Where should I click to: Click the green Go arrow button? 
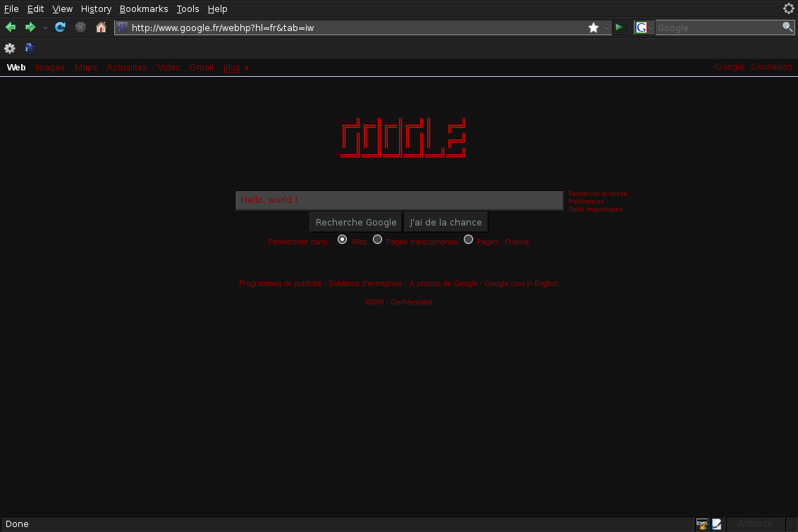[619, 27]
